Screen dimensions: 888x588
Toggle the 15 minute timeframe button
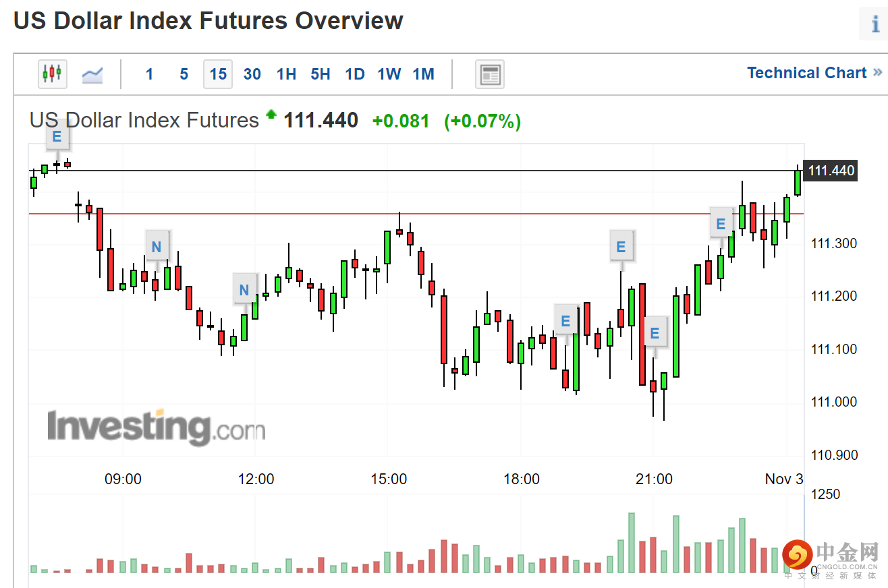[x=218, y=74]
